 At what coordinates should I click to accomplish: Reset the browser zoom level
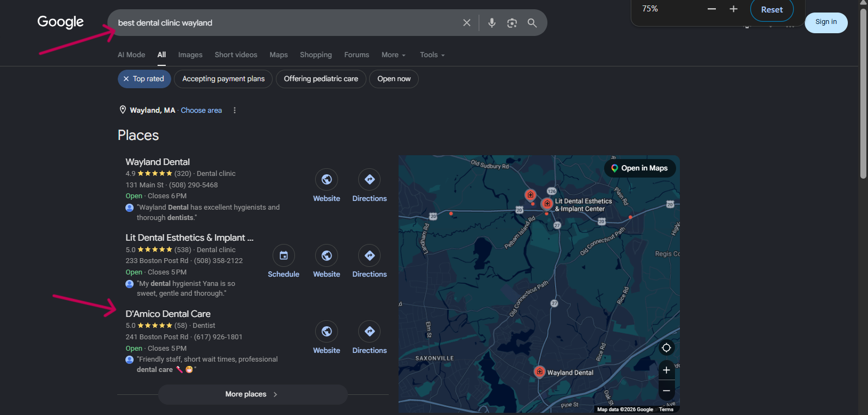(x=772, y=10)
